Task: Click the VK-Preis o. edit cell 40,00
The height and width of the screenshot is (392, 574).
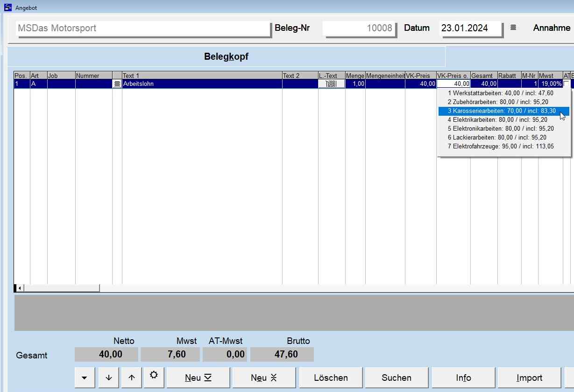Action: [454, 84]
